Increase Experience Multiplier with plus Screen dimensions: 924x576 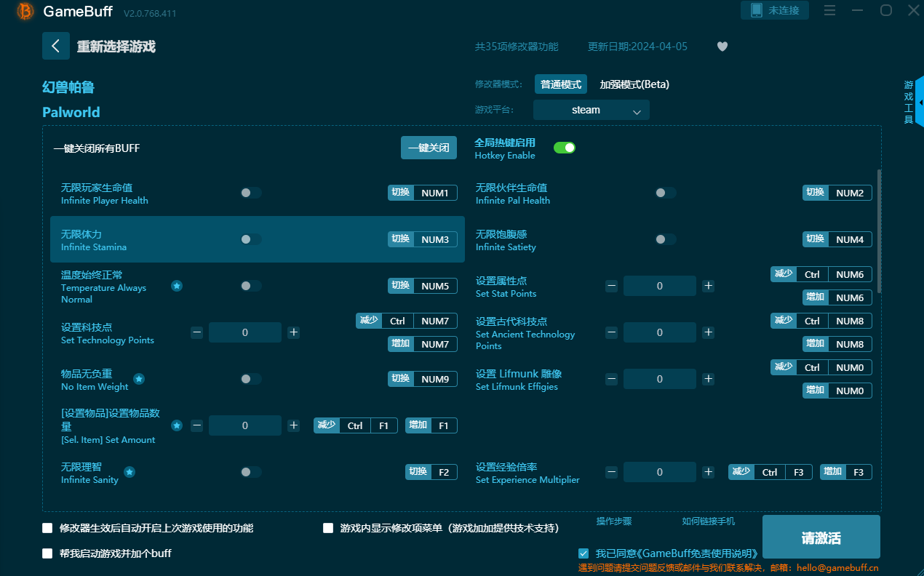708,472
